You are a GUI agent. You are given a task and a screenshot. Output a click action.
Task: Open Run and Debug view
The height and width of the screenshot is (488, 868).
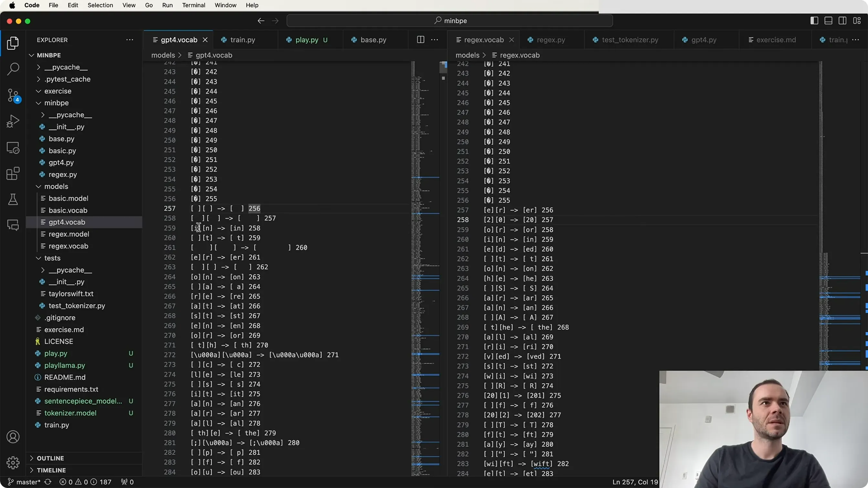(13, 121)
